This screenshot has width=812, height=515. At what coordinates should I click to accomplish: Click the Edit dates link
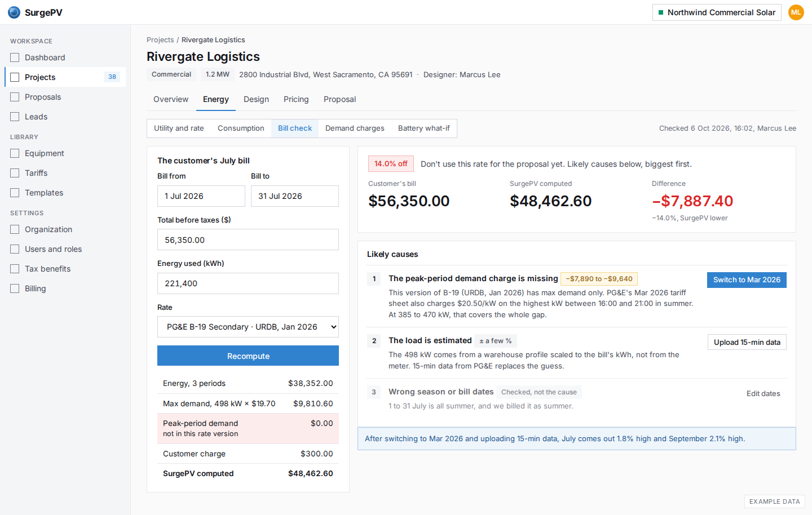tap(764, 394)
